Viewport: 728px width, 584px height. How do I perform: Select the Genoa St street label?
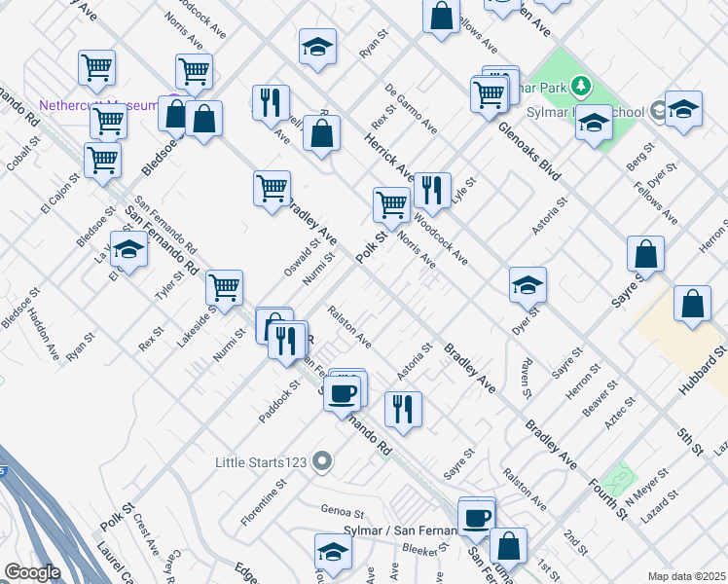pos(343,512)
